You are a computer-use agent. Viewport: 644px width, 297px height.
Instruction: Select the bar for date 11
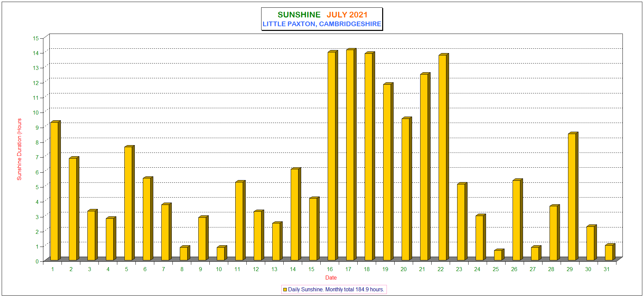pos(240,220)
